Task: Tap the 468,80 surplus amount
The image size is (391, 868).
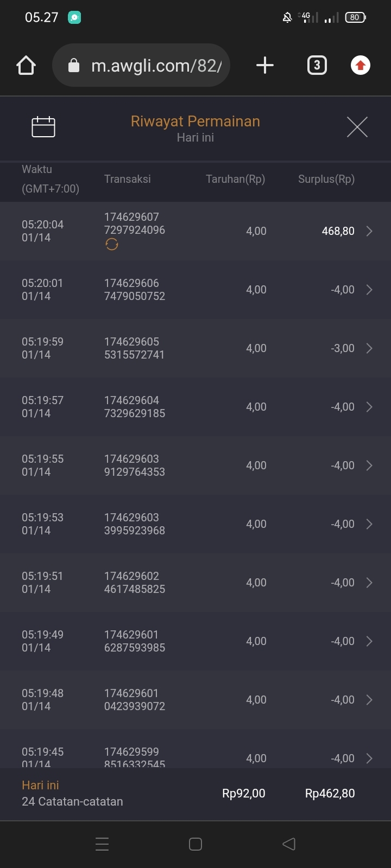Action: tap(338, 231)
